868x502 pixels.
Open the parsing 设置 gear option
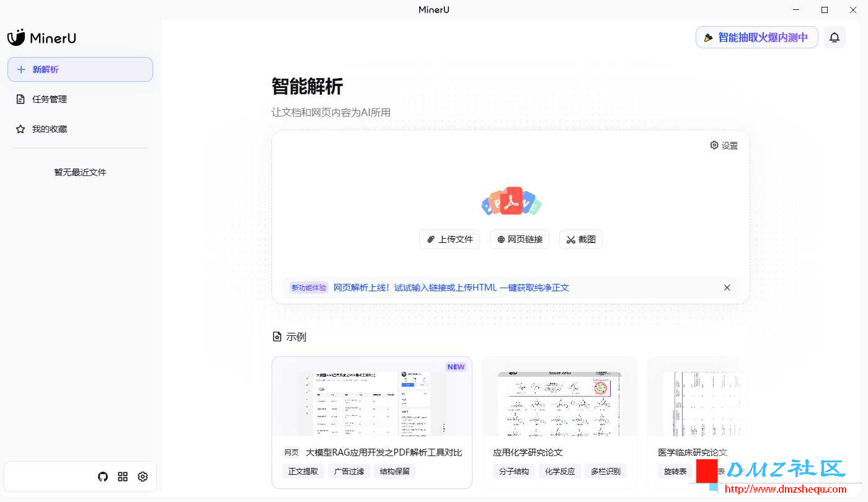click(724, 146)
